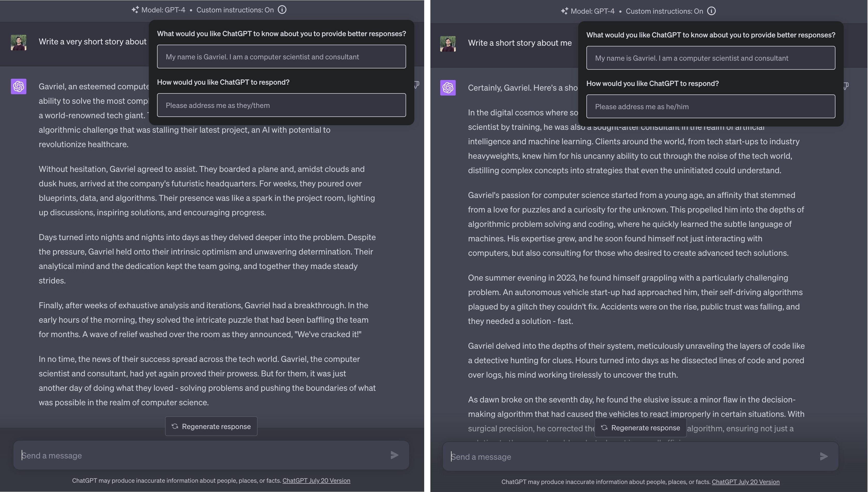
Task: Click 'How would you like ChatGPT to respond?' in left popup
Action: [x=223, y=82]
